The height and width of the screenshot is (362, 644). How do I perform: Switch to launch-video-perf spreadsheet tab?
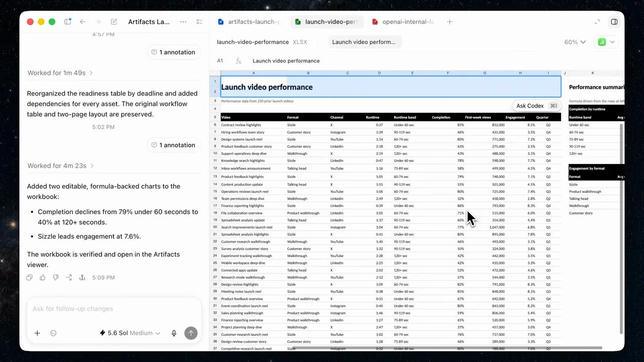pyautogui.click(x=326, y=22)
